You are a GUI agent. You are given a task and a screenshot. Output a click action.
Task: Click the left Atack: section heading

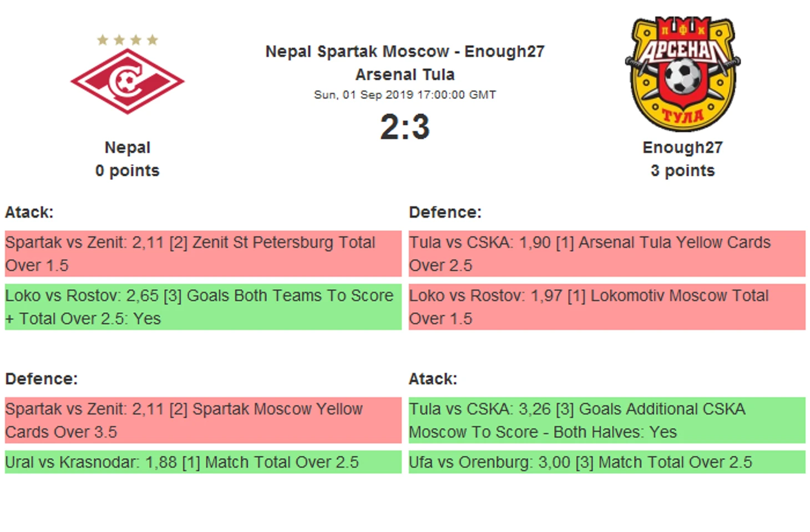coord(29,212)
